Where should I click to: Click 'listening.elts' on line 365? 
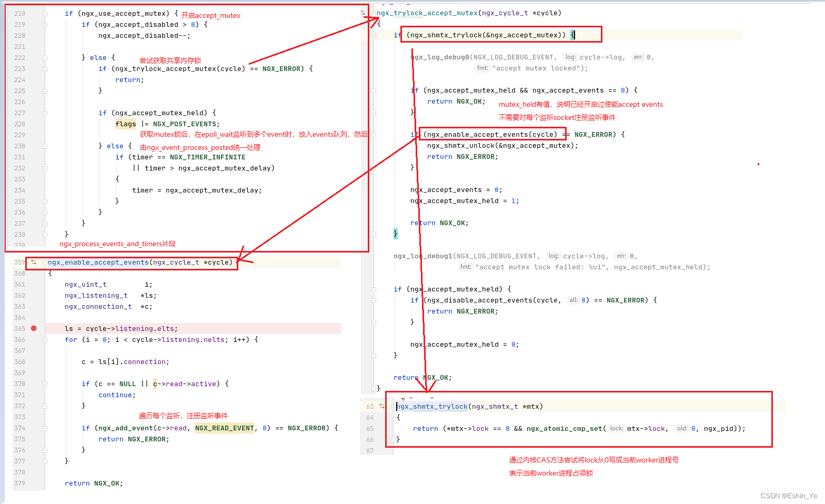144,329
